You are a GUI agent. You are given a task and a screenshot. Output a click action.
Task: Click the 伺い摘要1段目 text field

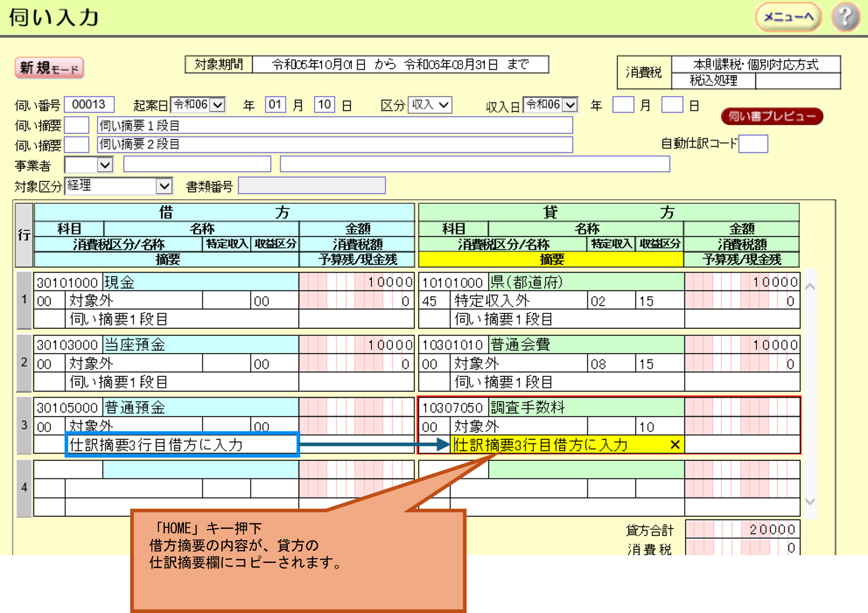click(x=335, y=125)
